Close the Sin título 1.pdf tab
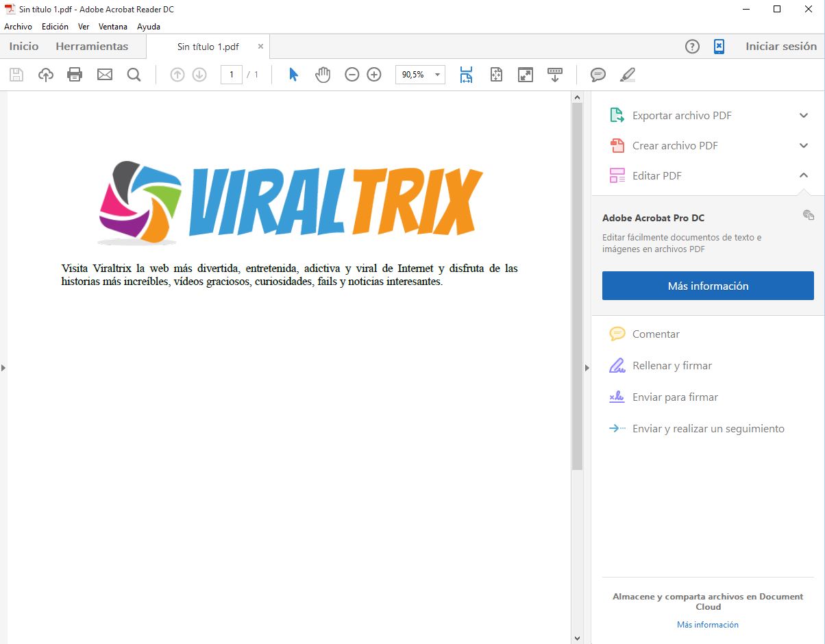The width and height of the screenshot is (825, 644). [x=260, y=47]
